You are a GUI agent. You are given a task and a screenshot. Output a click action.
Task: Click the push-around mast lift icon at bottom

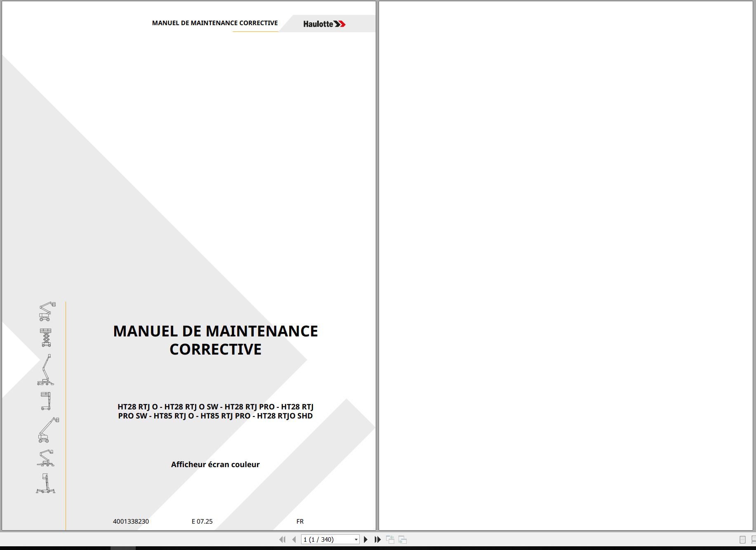tap(45, 483)
